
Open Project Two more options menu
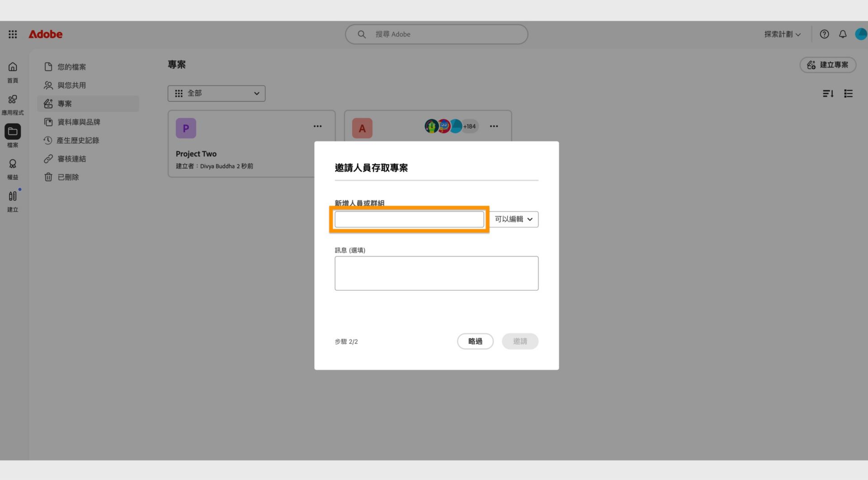(x=318, y=126)
